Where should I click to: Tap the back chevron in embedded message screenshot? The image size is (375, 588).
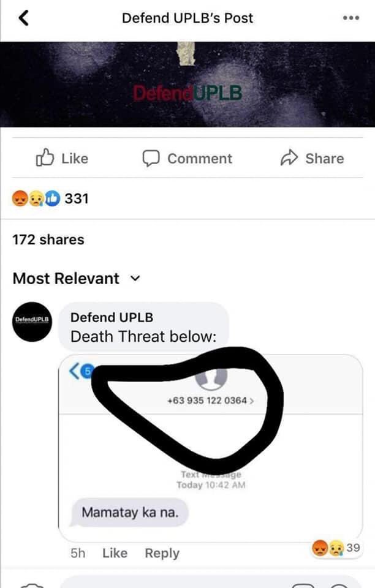pos(74,371)
